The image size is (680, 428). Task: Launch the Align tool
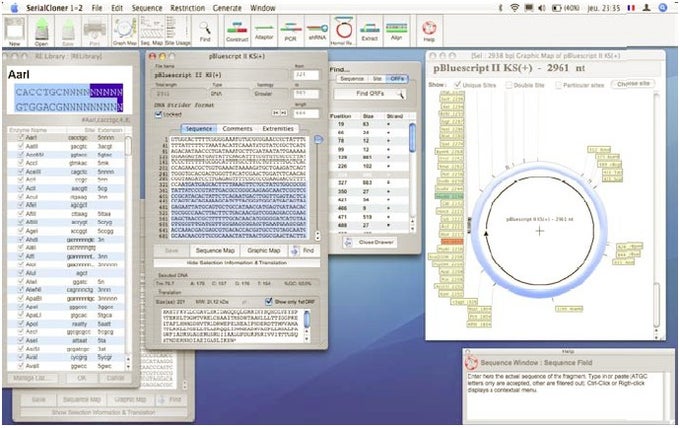coord(396,32)
